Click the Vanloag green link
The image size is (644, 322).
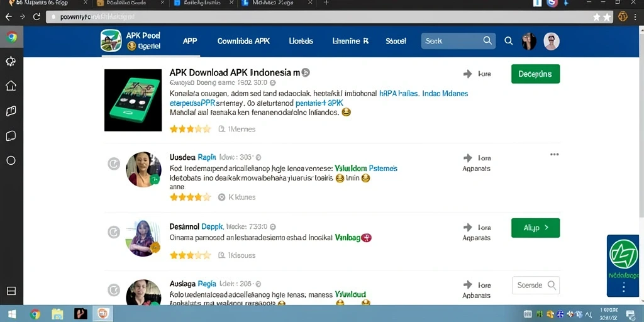[347, 237]
